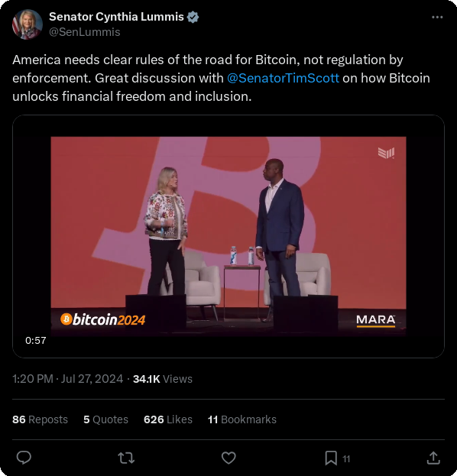Click the share upload icon
The height and width of the screenshot is (476, 457).
tap(433, 458)
